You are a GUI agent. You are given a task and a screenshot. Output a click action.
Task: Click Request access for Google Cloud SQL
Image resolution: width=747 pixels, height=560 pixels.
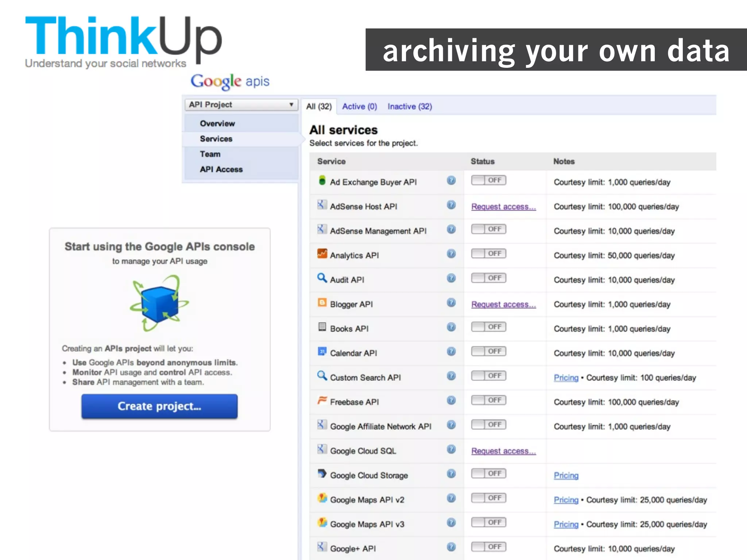pyautogui.click(x=503, y=451)
